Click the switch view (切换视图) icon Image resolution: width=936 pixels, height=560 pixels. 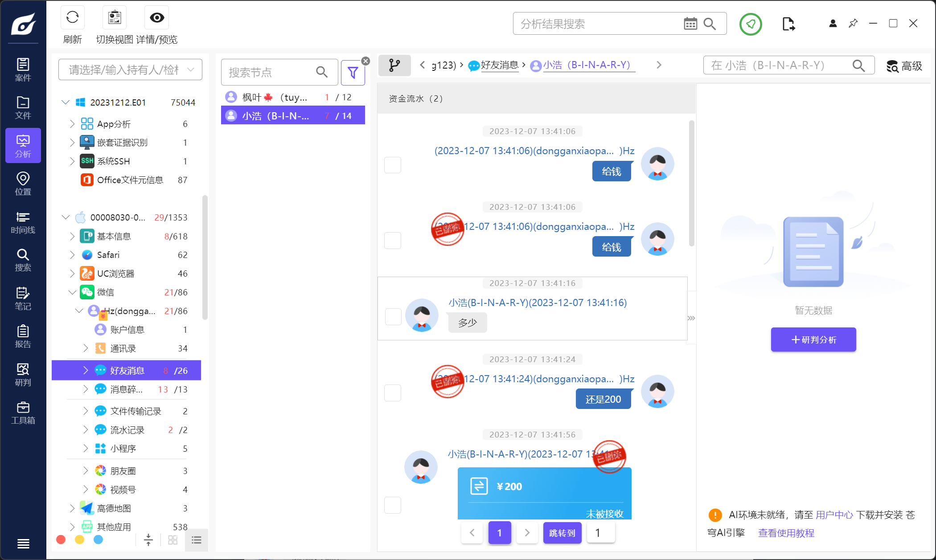click(115, 18)
